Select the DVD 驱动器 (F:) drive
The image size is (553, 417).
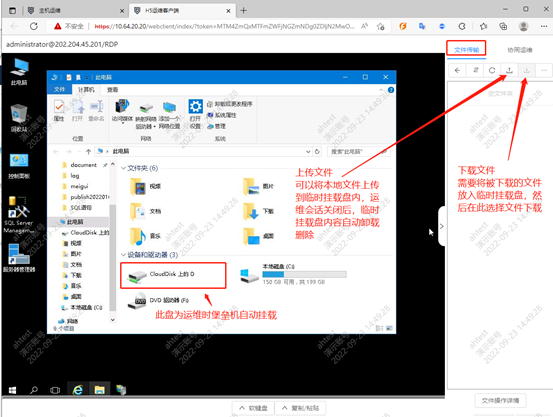[158, 301]
